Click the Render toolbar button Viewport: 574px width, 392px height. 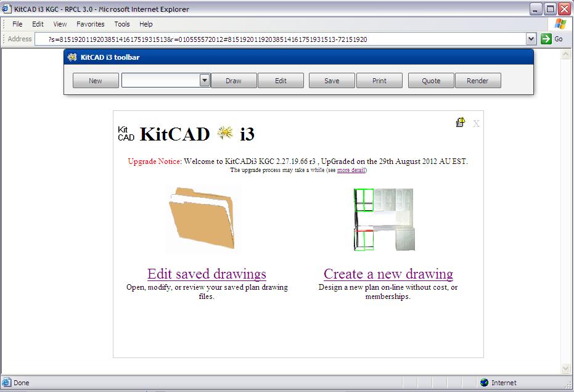[478, 81]
